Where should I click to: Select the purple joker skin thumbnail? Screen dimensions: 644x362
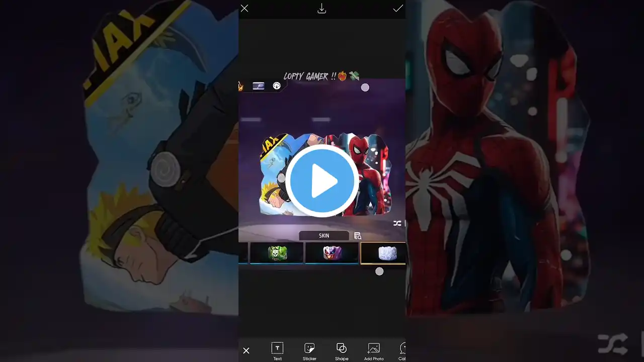pyautogui.click(x=332, y=253)
